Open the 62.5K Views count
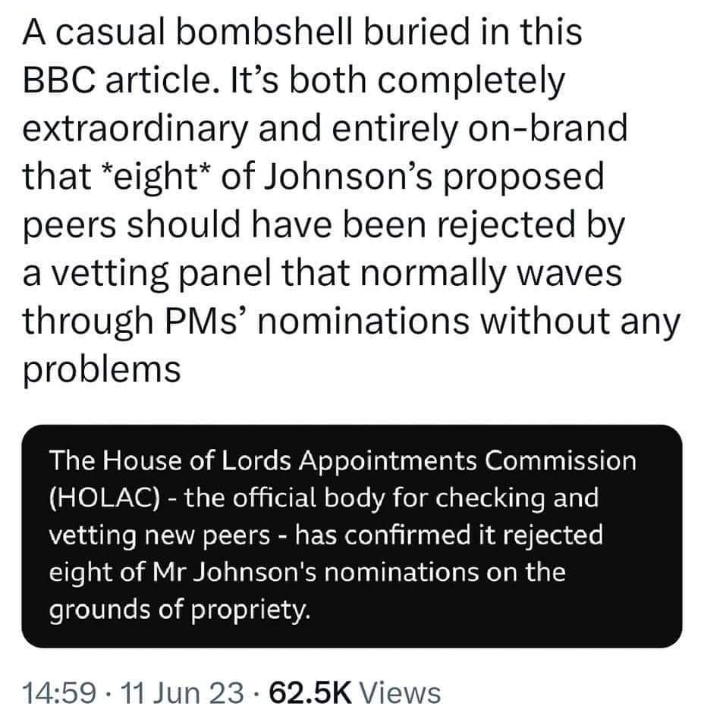Screen dimensions: 704x728 click(x=355, y=693)
